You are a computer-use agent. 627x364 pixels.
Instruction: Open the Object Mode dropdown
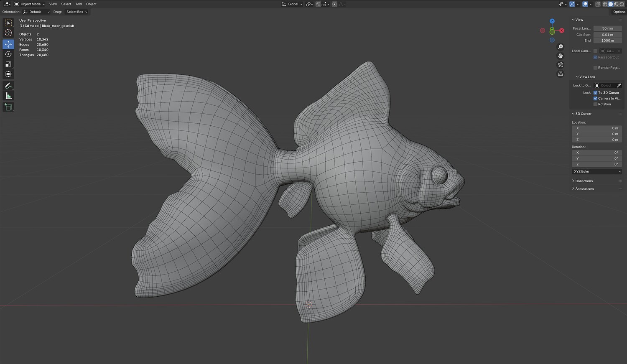[x=30, y=4]
